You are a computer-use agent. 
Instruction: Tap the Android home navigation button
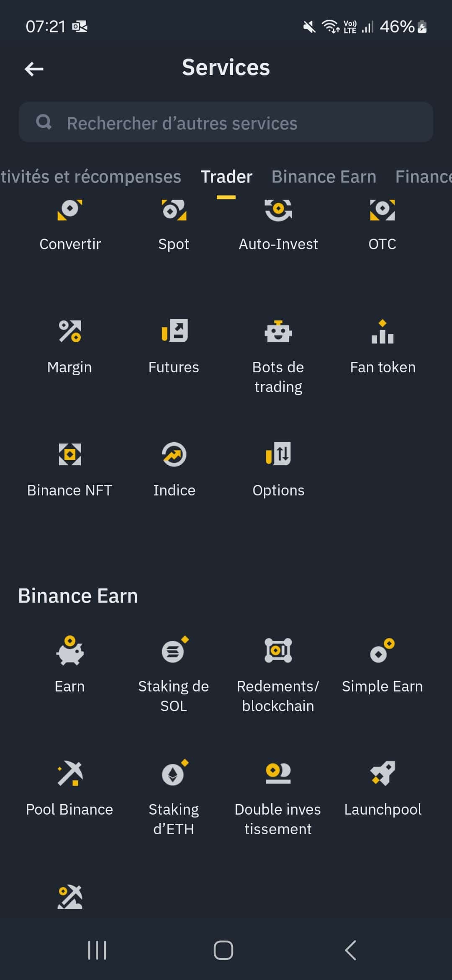pos(223,950)
